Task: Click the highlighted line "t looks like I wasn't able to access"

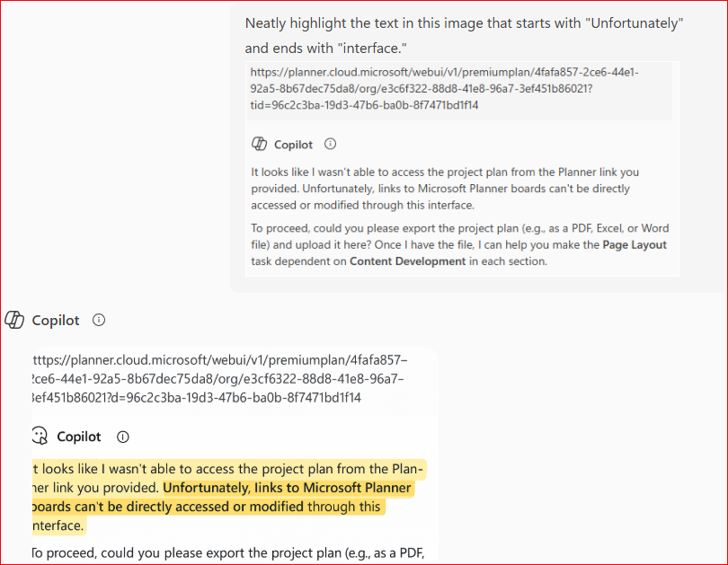Action: coord(227,469)
